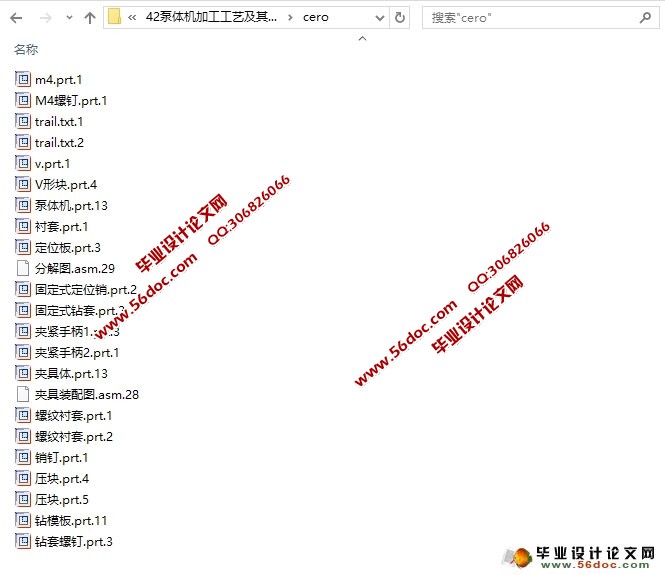Viewport: 665px width, 575px height.
Task: Select the 钻模板.prt.11 file icon
Action: [x=23, y=520]
